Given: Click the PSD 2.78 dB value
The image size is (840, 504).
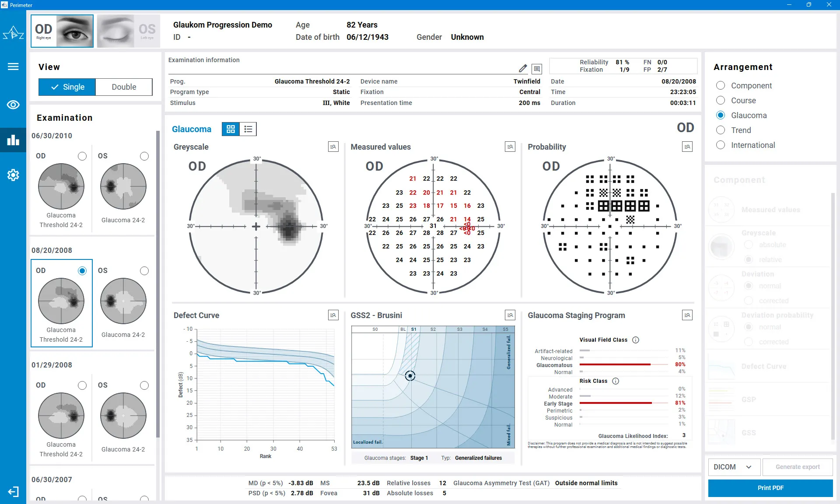Looking at the screenshot, I should coord(302,493).
